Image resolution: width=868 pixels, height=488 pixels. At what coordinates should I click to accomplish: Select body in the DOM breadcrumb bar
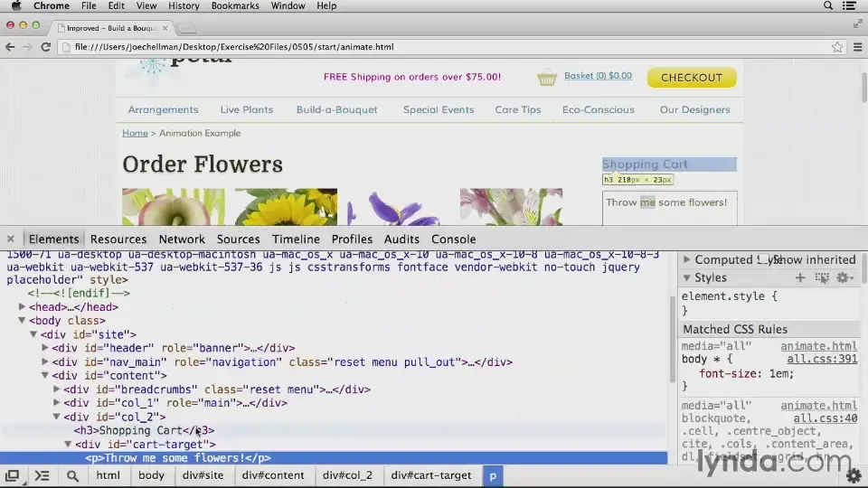[x=151, y=475]
